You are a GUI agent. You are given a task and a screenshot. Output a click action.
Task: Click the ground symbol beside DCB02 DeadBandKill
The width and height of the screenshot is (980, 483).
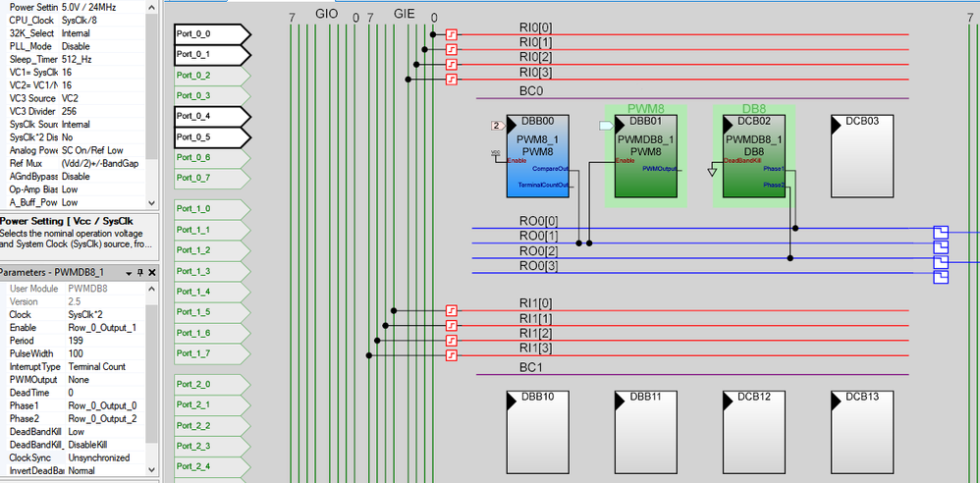click(x=712, y=171)
